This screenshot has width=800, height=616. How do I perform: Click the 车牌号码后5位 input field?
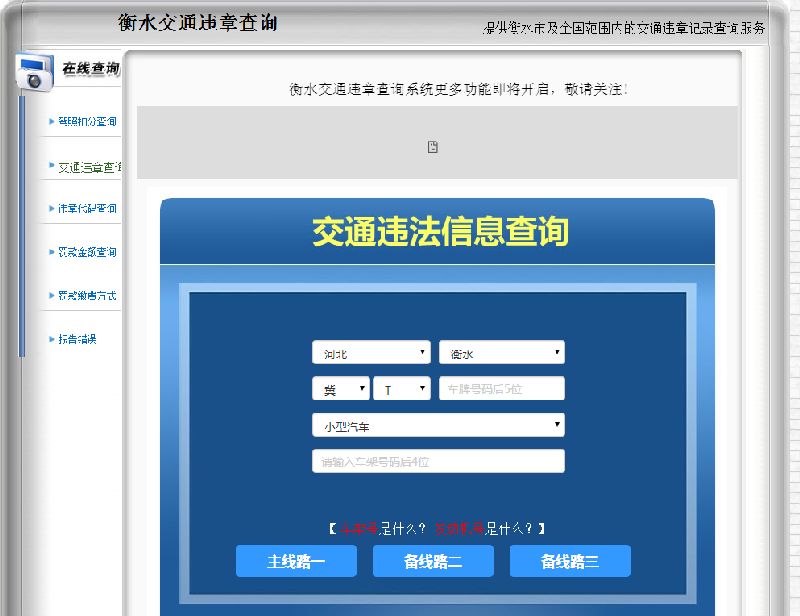point(502,388)
